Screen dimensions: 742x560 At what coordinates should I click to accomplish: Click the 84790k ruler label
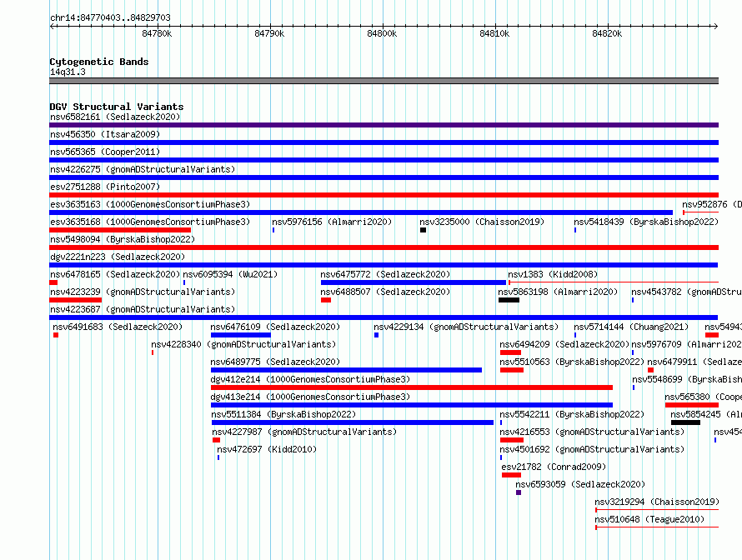(269, 34)
